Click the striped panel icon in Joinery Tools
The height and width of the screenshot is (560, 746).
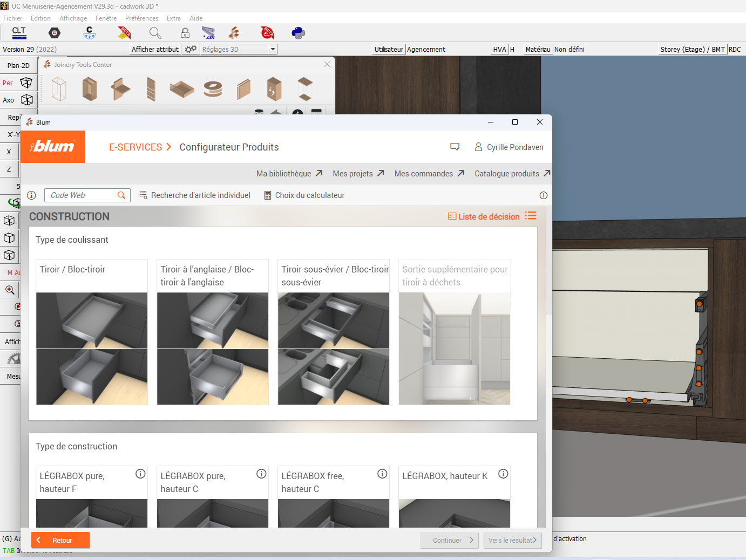(151, 89)
